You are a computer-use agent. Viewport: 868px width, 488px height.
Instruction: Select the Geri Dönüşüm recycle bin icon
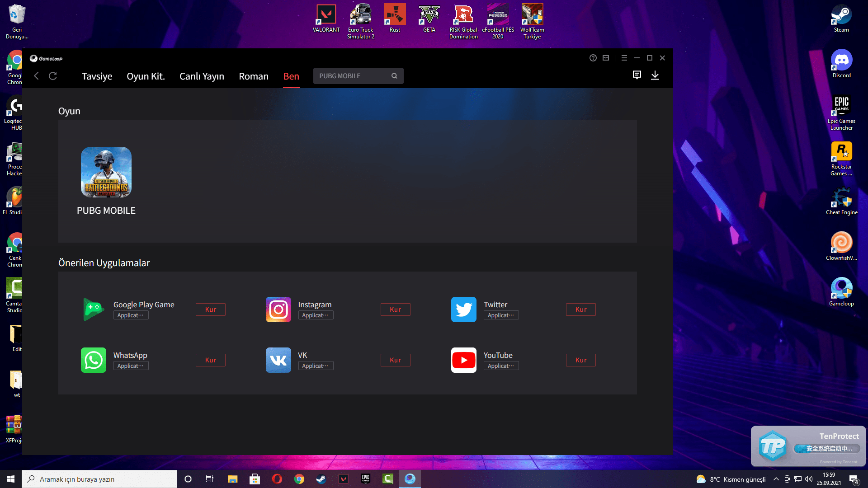[17, 21]
